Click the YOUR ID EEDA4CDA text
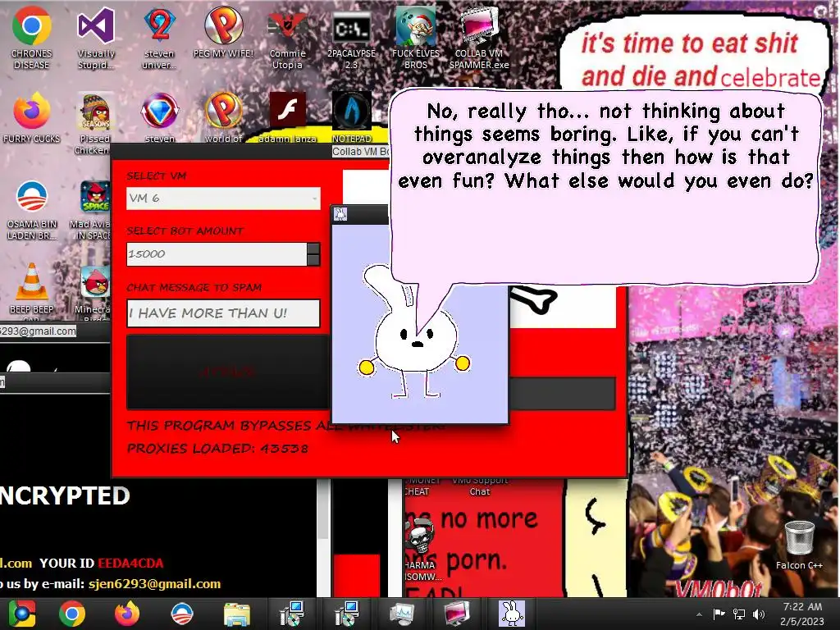840x630 pixels. point(101,564)
